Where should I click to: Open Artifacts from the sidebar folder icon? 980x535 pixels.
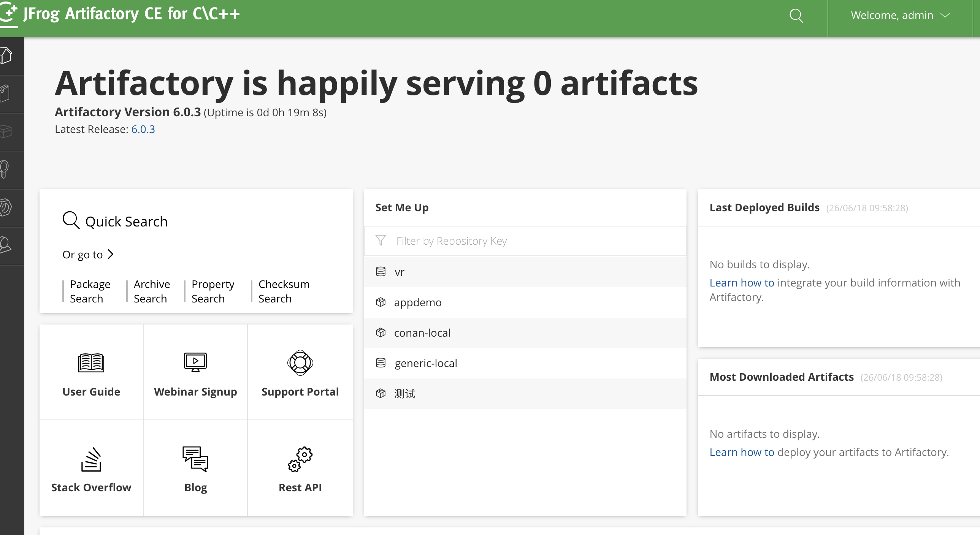click(5, 93)
